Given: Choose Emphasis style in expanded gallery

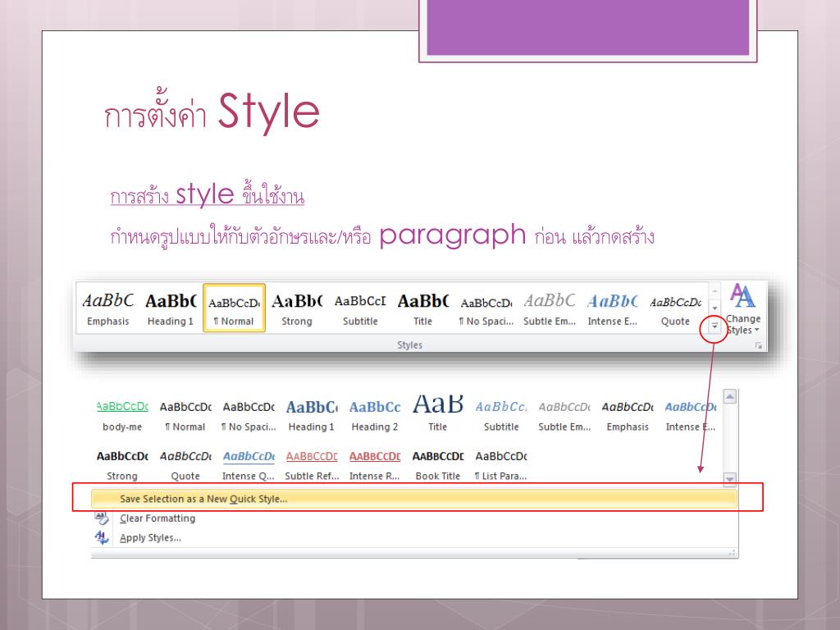Looking at the screenshot, I should pos(628,416).
